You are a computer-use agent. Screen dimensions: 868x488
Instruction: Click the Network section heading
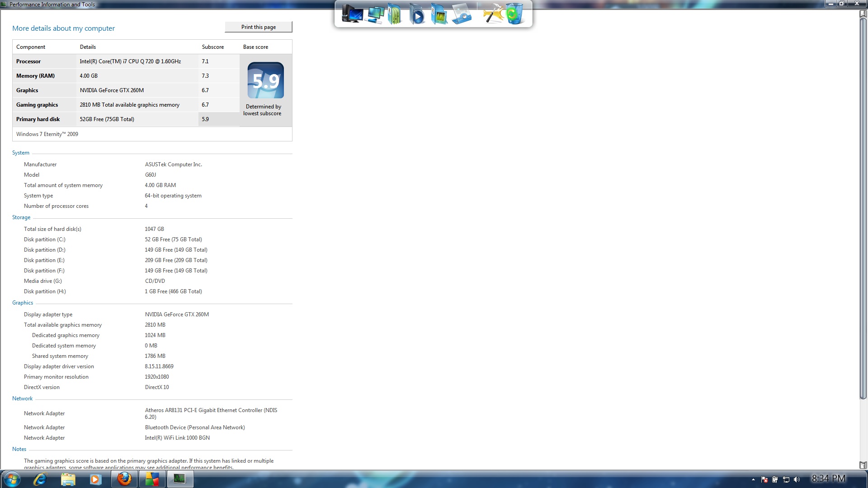click(22, 399)
